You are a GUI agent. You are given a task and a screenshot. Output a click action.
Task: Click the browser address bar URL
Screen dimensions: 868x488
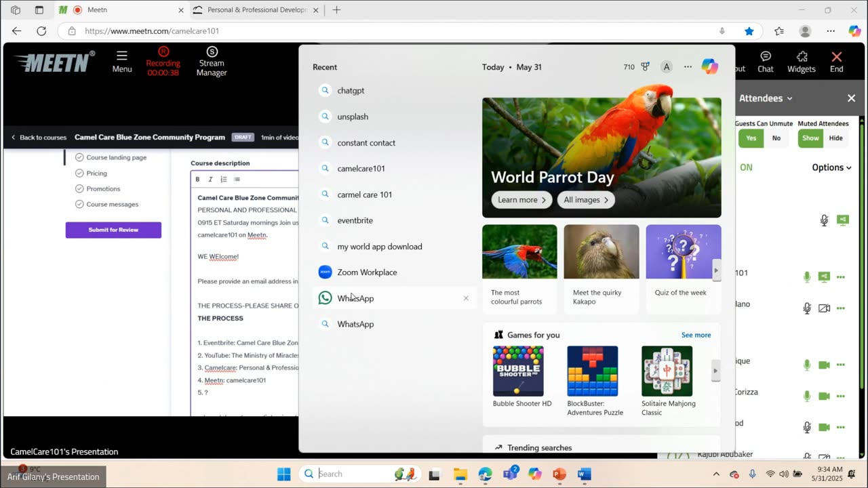152,31
